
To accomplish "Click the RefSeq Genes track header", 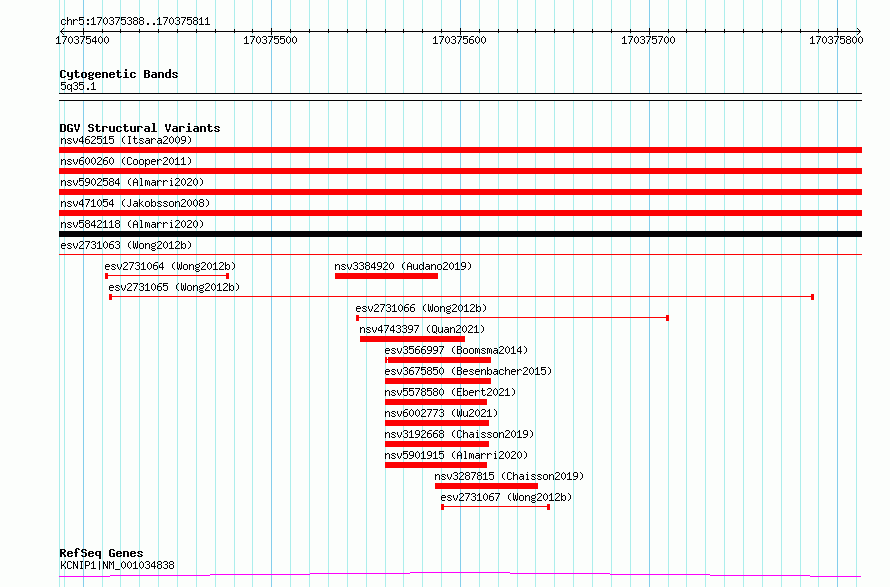I will (x=101, y=553).
